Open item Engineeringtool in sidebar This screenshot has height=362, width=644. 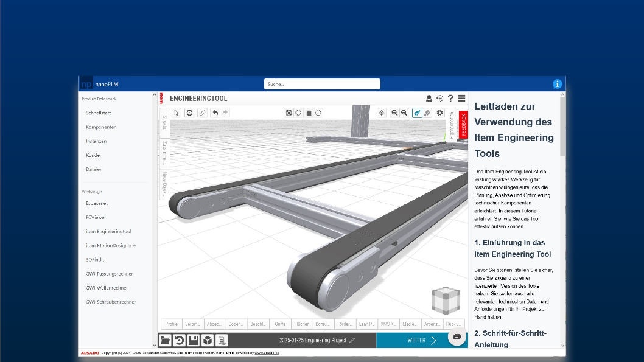click(x=108, y=231)
